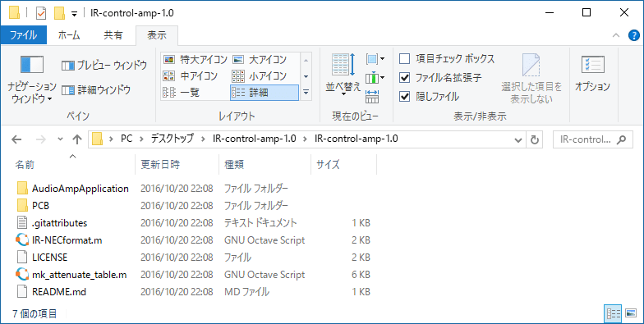Screen dimensions: 644x324
Task: Open Recent locations dropdown arrow
Action: coord(61,139)
